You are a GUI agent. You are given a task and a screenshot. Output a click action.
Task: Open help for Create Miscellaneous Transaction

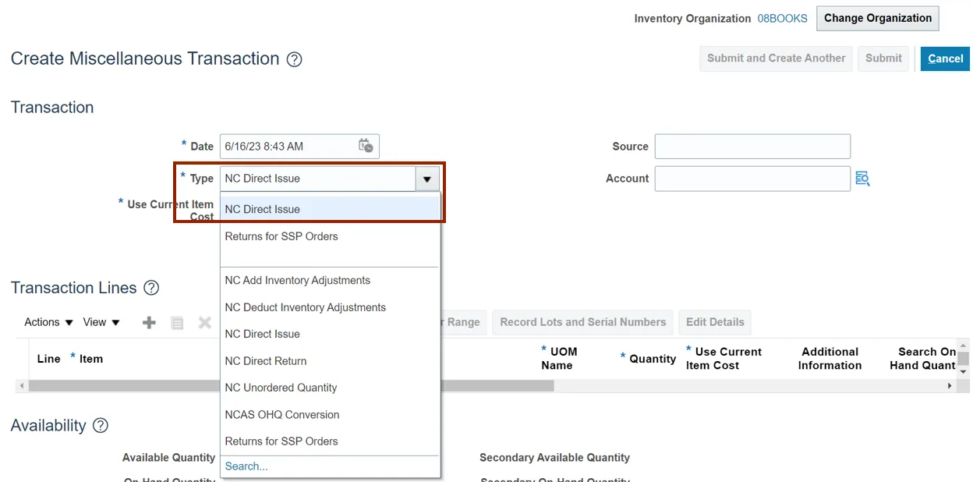294,59
